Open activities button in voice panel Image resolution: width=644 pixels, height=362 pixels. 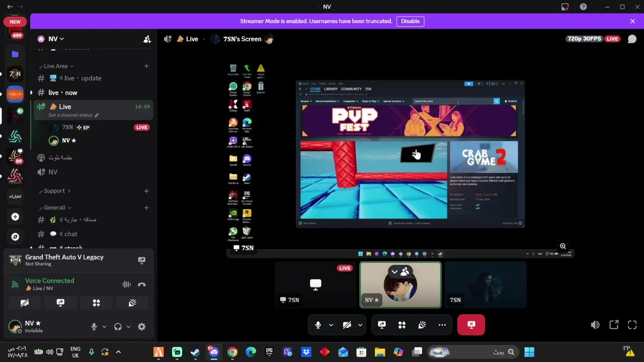coord(96,303)
